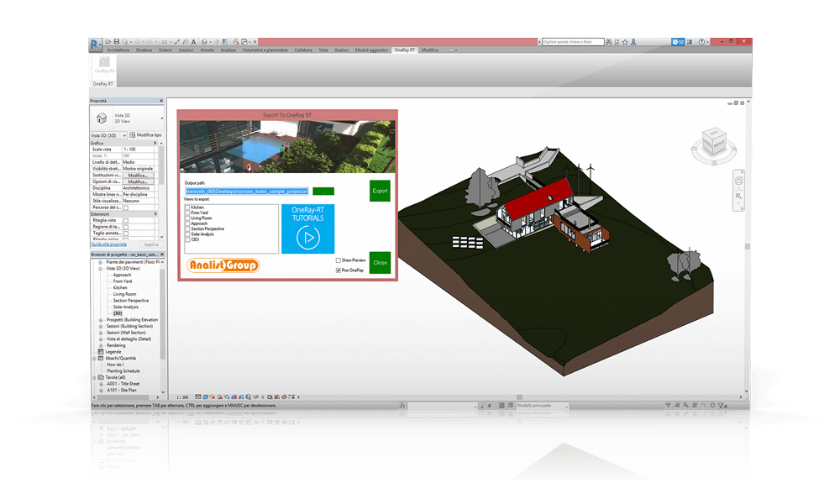Click the ViewCube in the 3D view
This screenshot has height=504, width=840.
(713, 143)
